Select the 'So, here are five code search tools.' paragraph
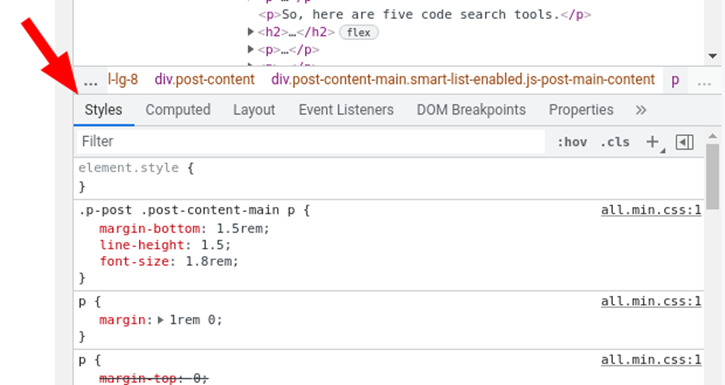 tap(424, 15)
